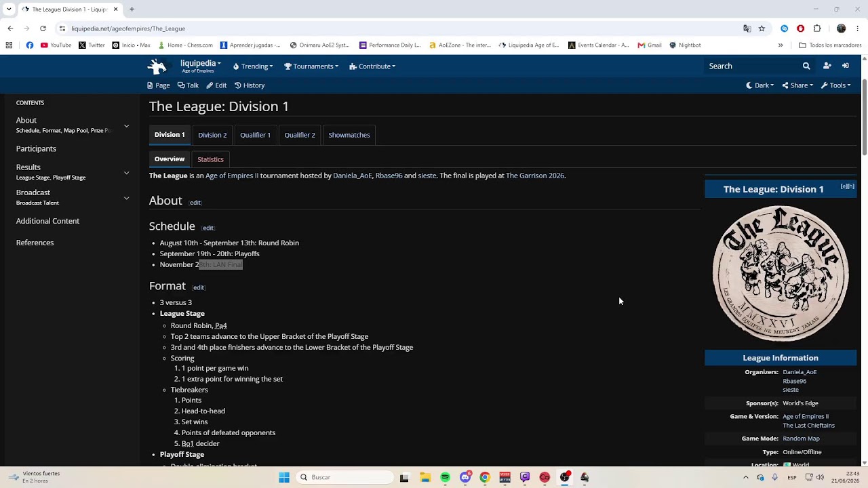Screen dimensions: 868x488
Task: Open Spotify from the taskbar
Action: pos(445,477)
